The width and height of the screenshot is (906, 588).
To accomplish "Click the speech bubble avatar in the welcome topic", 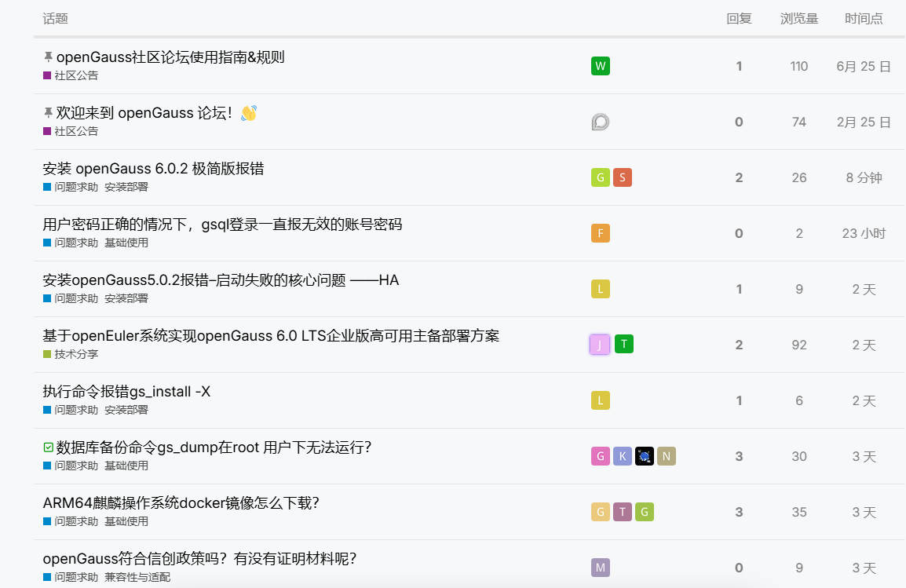I will [600, 122].
